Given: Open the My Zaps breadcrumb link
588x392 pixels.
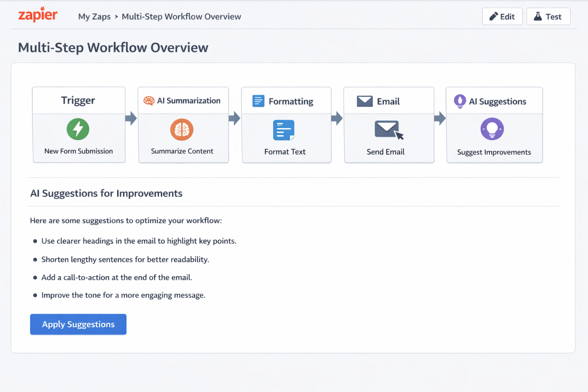Looking at the screenshot, I should coord(94,17).
